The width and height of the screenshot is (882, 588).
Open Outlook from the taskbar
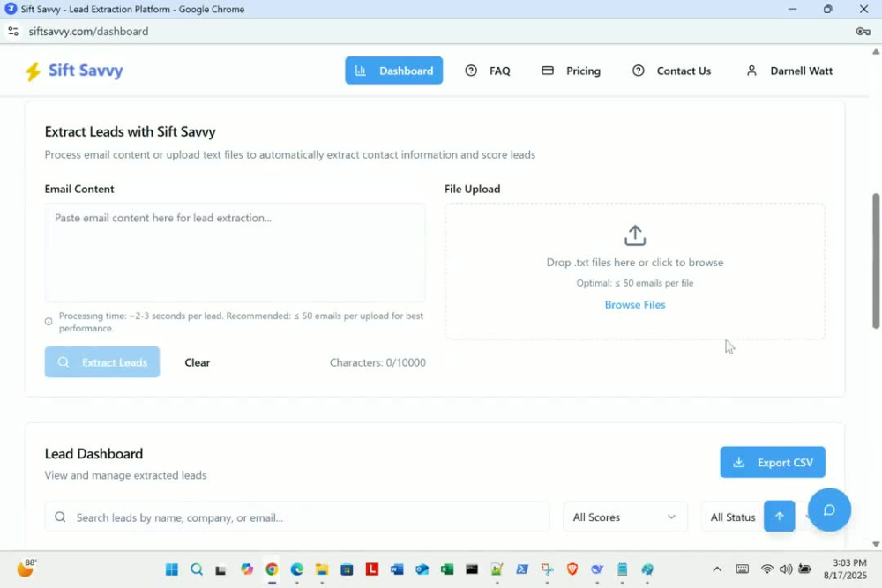point(422,569)
